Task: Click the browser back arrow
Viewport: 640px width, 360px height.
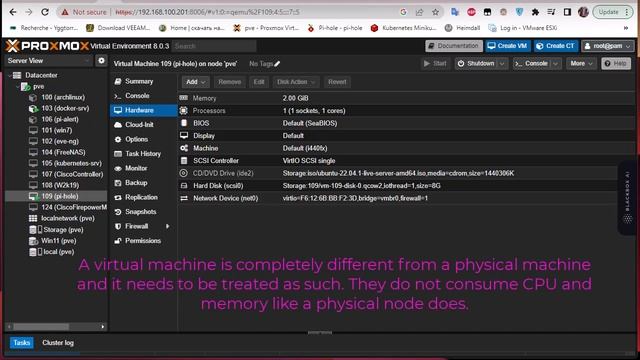Action: (x=13, y=12)
